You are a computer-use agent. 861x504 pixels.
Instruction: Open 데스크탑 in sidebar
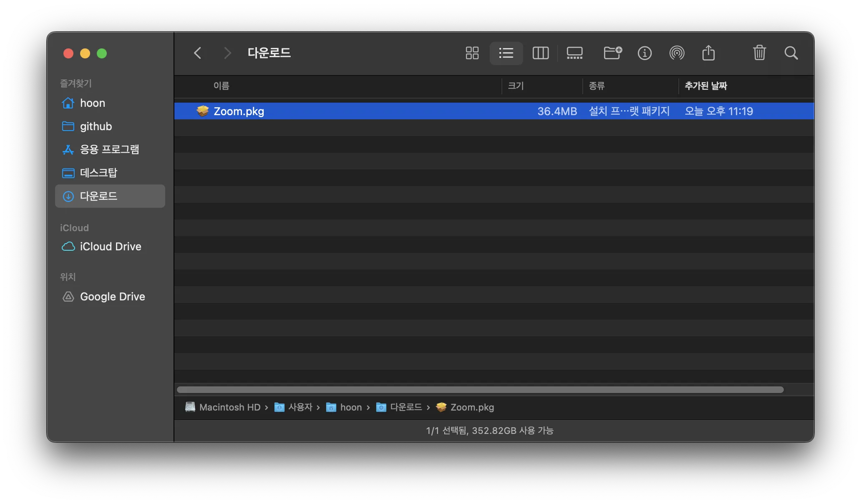tap(110, 173)
